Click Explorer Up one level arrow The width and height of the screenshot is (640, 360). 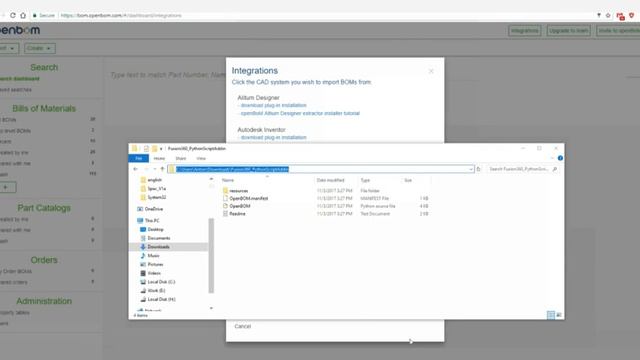tap(162, 169)
